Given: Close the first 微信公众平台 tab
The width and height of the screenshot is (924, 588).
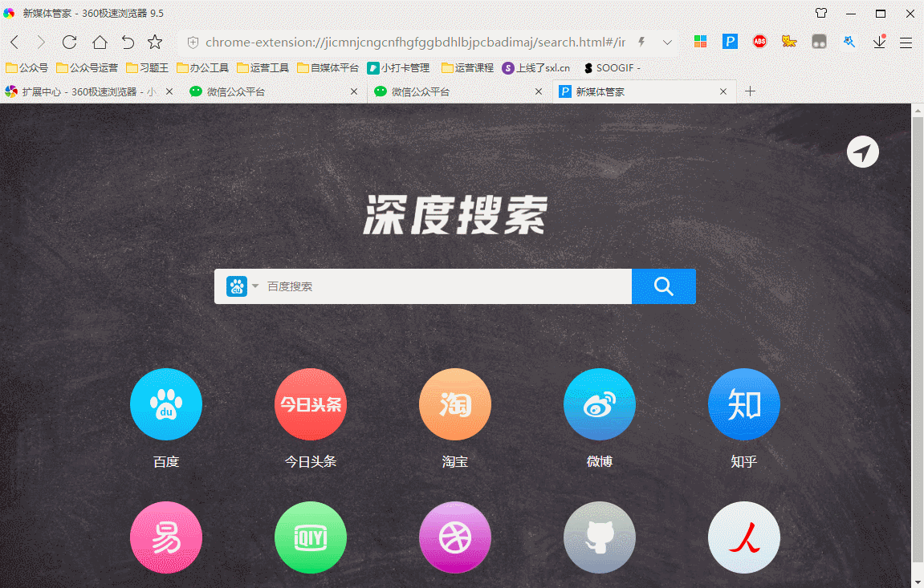Looking at the screenshot, I should pyautogui.click(x=353, y=91).
